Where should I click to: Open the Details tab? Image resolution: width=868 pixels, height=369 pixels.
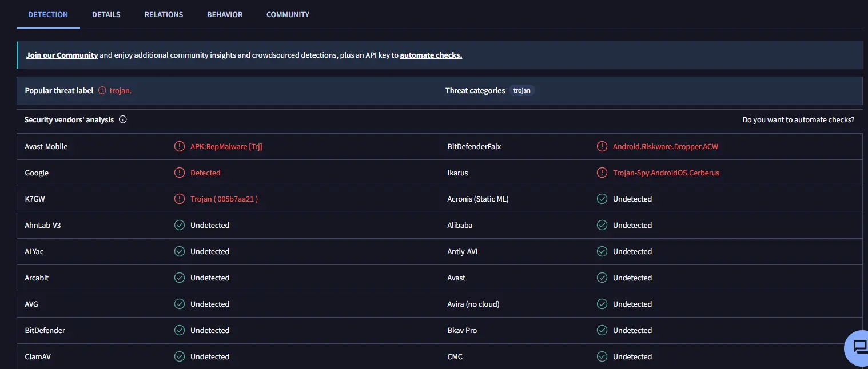click(x=106, y=14)
